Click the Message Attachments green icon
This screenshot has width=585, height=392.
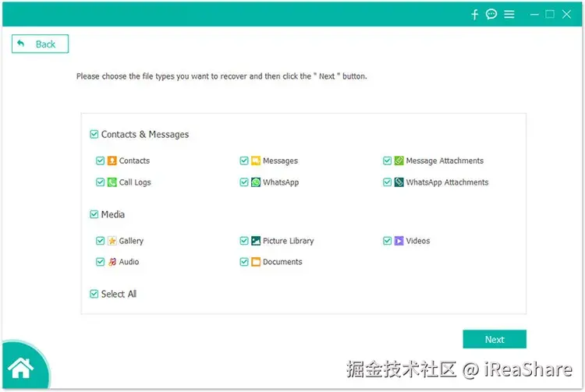pyautogui.click(x=399, y=161)
